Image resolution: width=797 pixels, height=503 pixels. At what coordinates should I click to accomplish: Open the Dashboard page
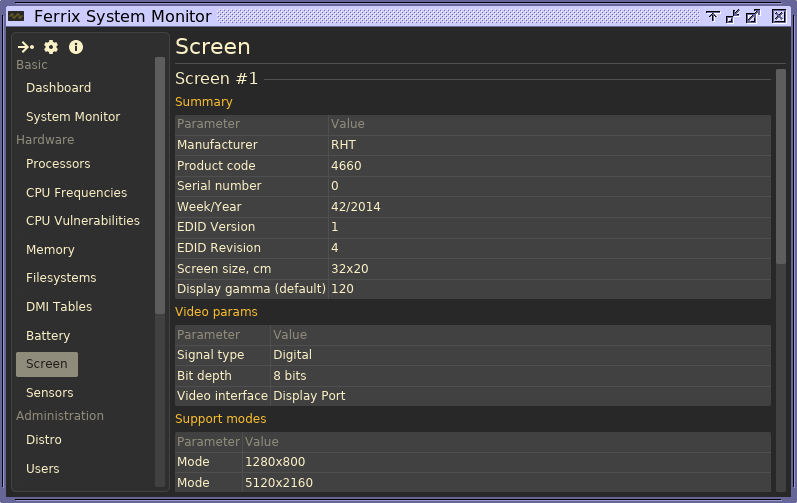pos(58,88)
